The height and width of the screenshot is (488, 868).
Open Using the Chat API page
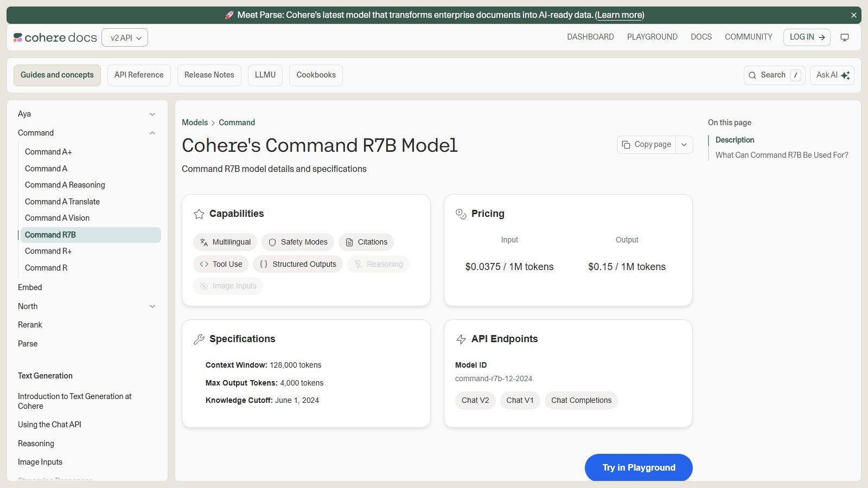(x=49, y=425)
